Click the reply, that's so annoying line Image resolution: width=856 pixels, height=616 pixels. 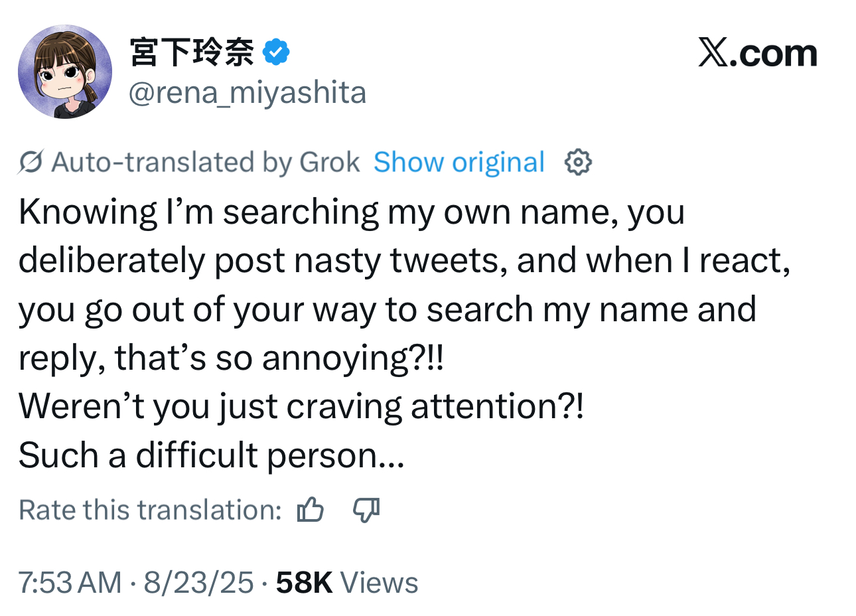click(231, 358)
